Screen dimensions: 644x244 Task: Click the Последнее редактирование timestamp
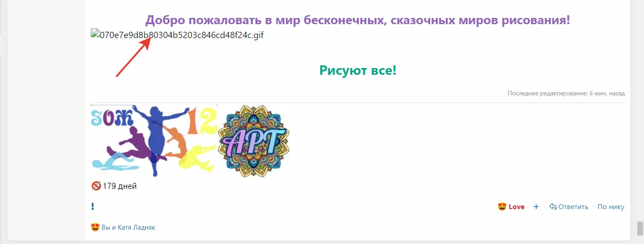[566, 94]
